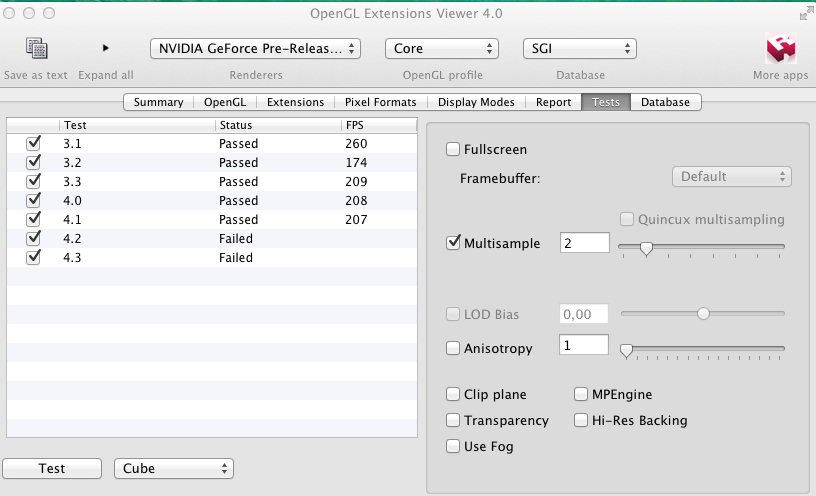Select the 174 FPS value
The image size is (816, 496).
tap(356, 163)
